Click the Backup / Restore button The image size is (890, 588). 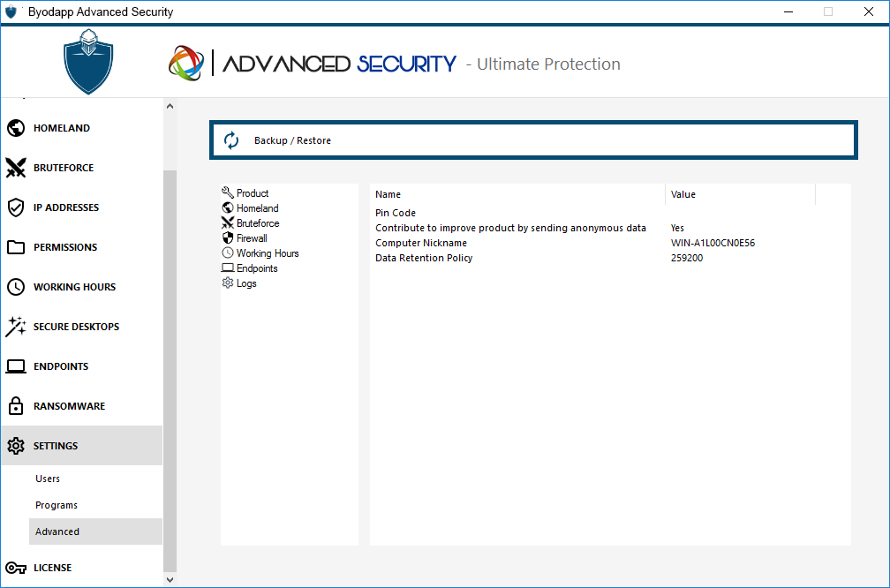point(533,140)
